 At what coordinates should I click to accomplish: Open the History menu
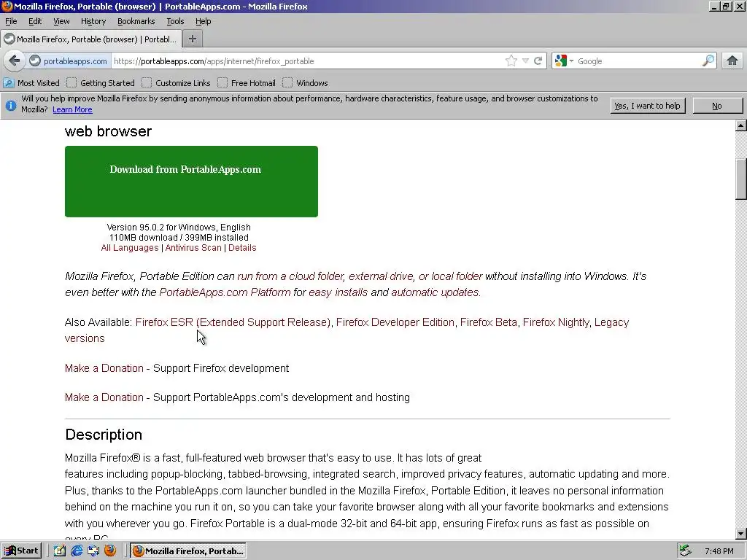(x=93, y=21)
